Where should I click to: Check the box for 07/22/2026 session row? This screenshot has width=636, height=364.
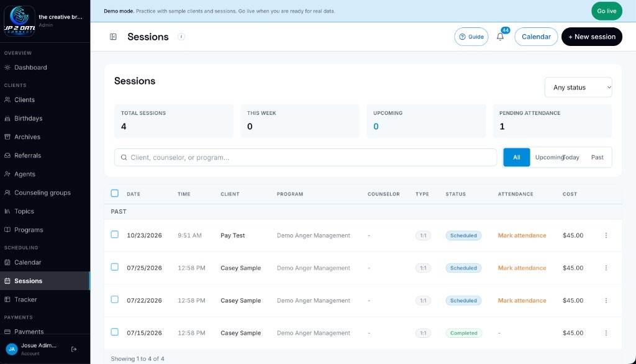115,299
